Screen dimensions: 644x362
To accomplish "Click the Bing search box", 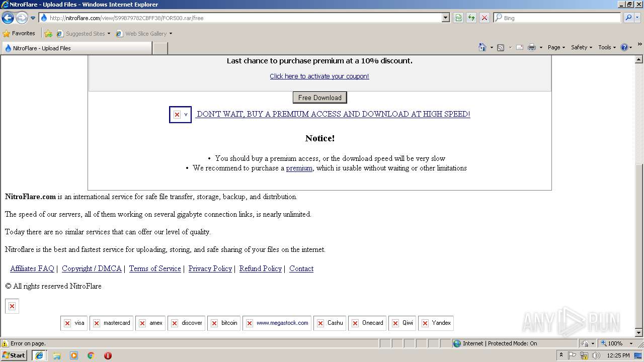I will click(557, 18).
